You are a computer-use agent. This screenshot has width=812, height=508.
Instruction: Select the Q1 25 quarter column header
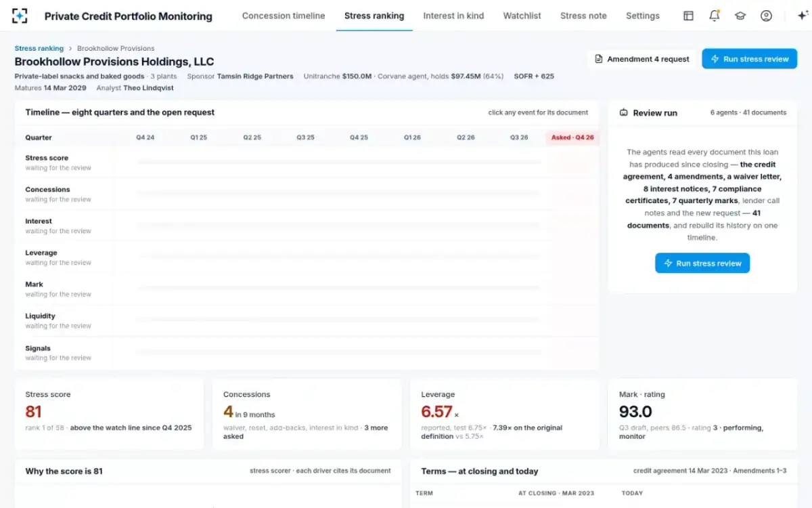tap(198, 137)
